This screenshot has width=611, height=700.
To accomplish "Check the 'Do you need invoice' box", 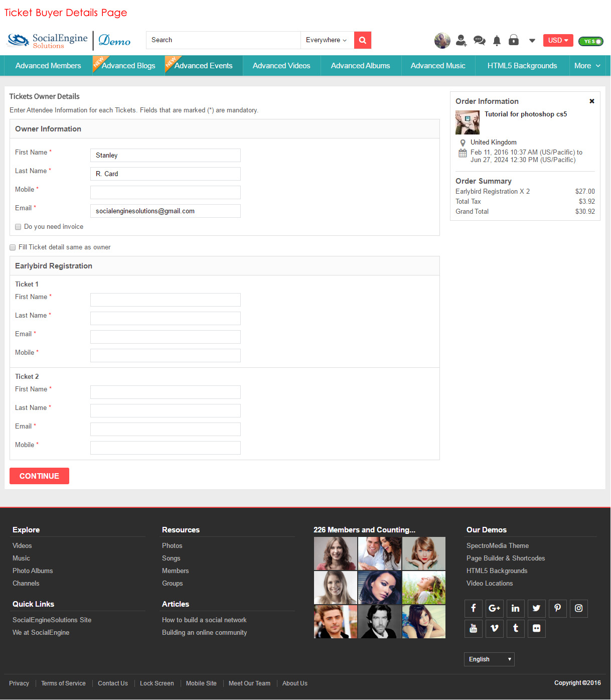I will click(x=18, y=227).
